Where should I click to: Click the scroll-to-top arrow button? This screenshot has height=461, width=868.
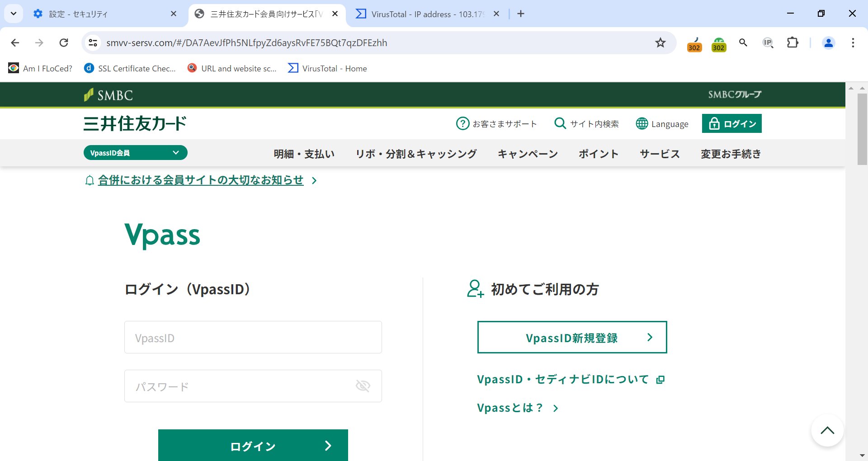[x=827, y=430]
